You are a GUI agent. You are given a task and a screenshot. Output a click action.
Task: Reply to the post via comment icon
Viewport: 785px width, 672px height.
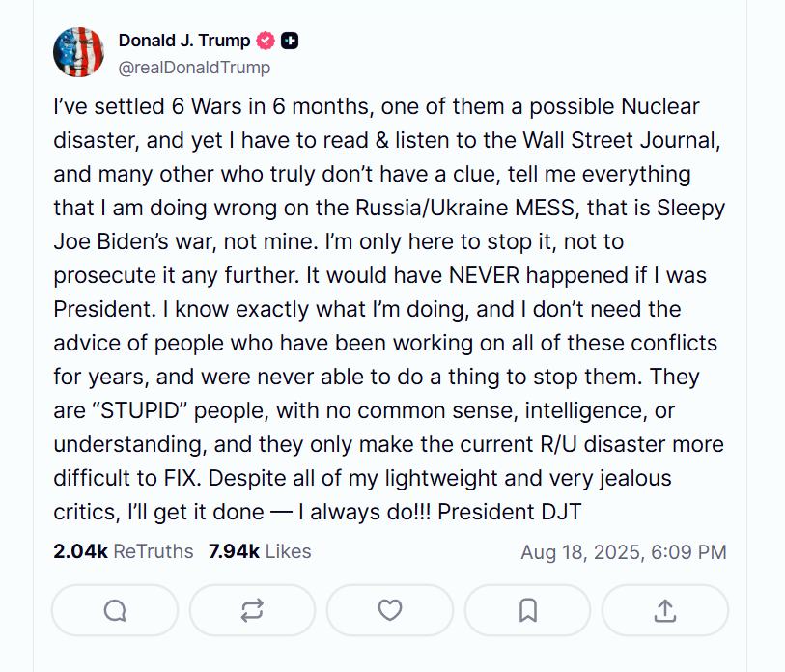(114, 610)
